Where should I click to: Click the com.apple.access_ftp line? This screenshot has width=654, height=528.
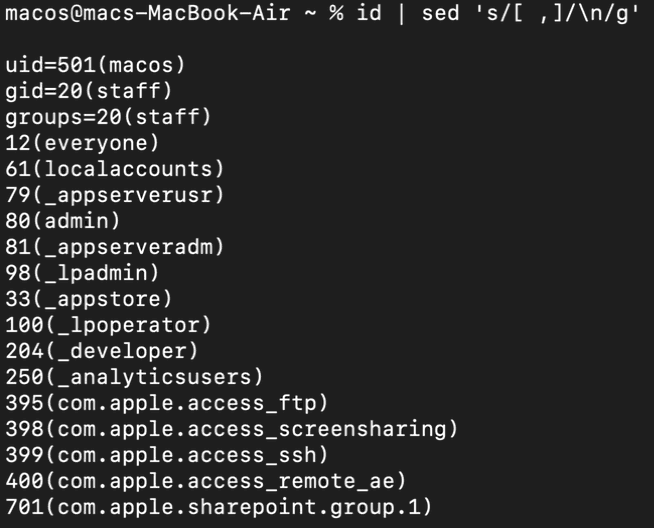(167, 403)
